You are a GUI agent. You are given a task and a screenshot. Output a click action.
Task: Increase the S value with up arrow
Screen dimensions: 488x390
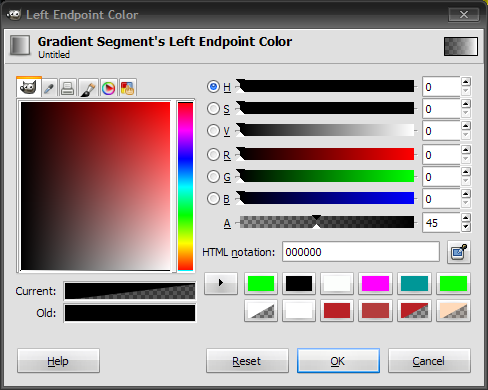(x=466, y=104)
